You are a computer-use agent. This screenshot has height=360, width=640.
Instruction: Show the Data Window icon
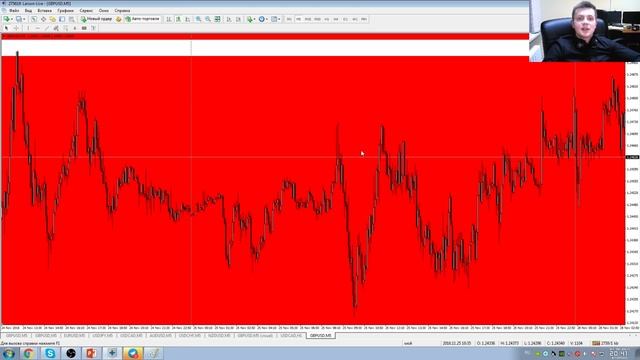coord(43,19)
